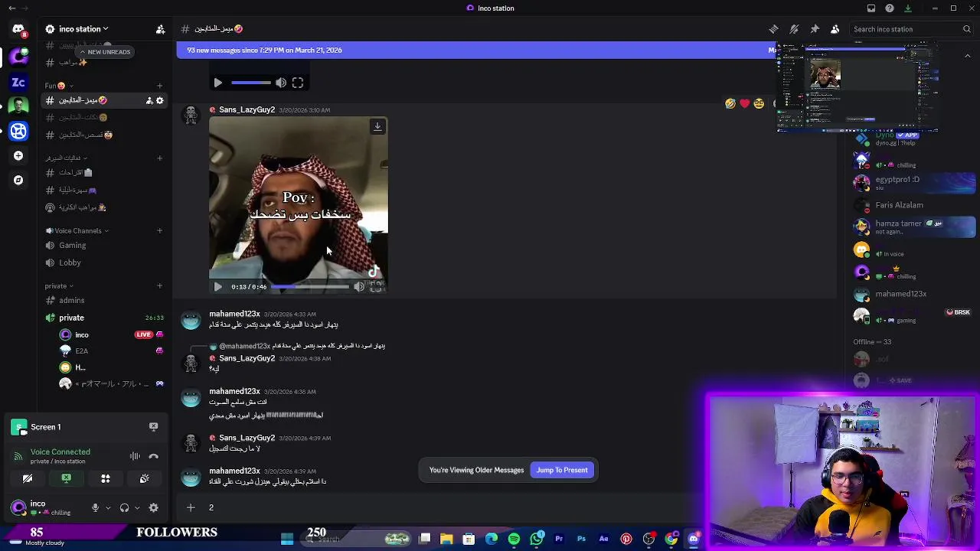Open edit channel gear for selected channel
This screenshot has width=980, height=551.
[x=160, y=100]
